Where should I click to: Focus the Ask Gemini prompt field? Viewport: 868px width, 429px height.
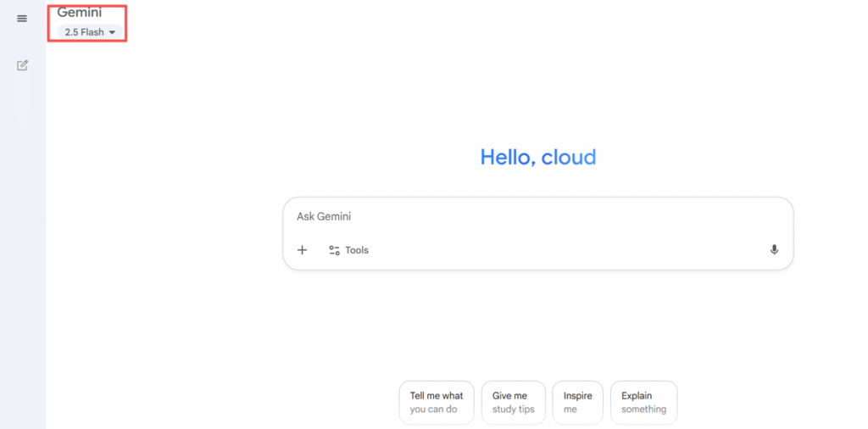click(537, 216)
